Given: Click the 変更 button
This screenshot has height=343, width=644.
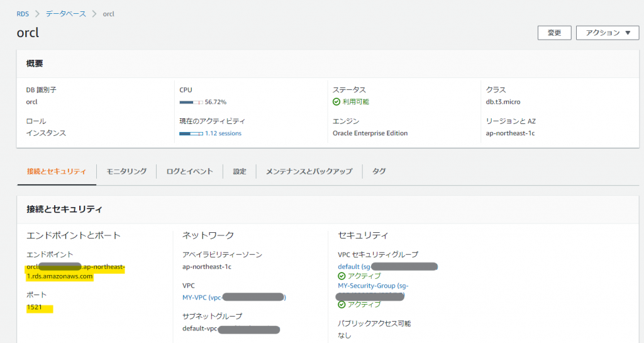Looking at the screenshot, I should click(x=554, y=33).
